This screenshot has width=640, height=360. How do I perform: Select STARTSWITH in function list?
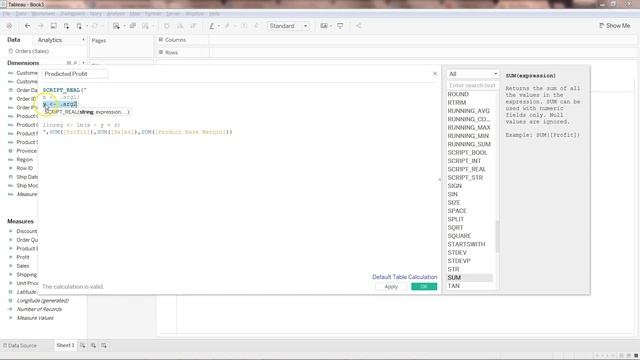[467, 244]
